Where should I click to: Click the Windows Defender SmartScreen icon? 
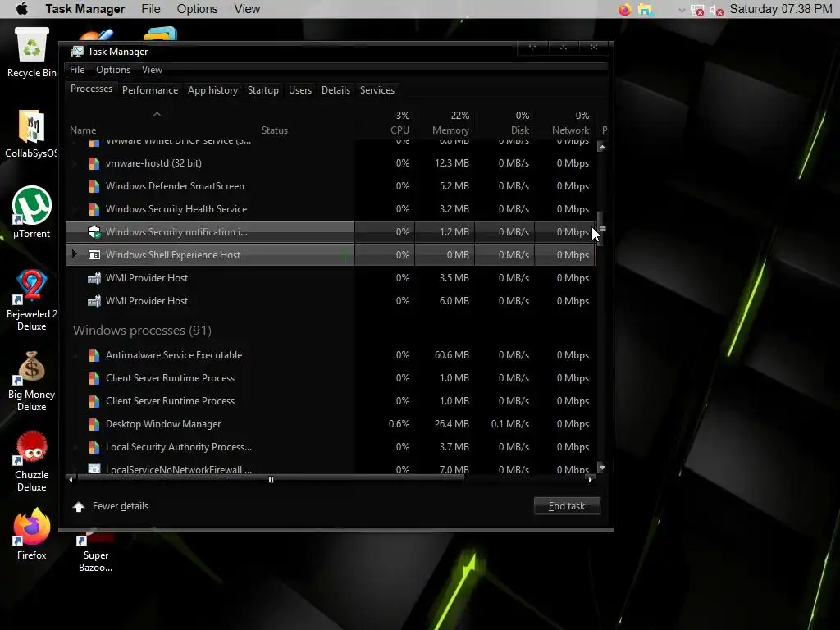94,186
